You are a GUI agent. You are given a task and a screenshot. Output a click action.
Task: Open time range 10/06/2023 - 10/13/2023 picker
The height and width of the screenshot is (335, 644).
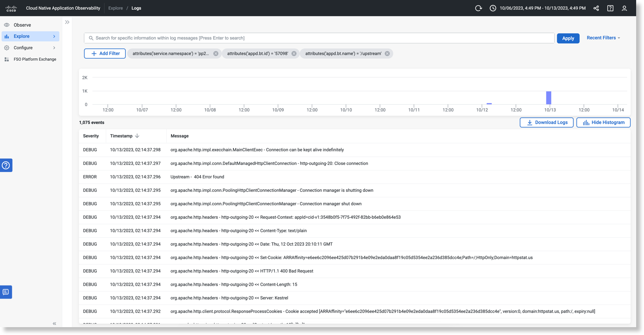click(543, 8)
